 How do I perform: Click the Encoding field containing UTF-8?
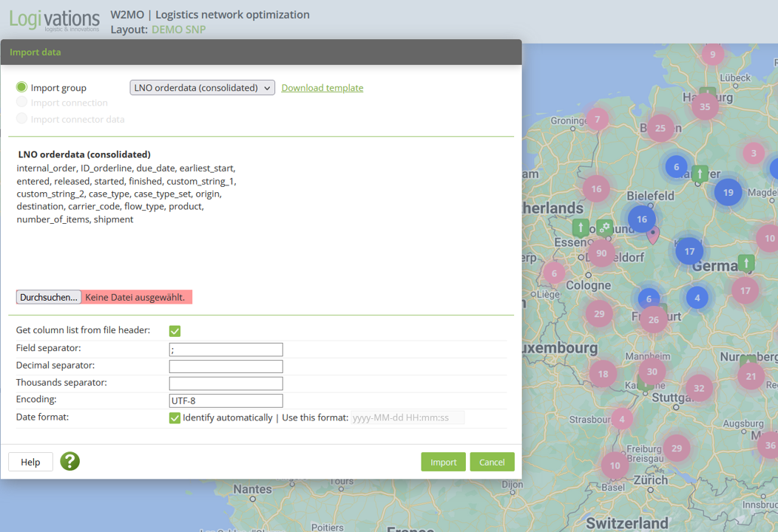(x=226, y=400)
